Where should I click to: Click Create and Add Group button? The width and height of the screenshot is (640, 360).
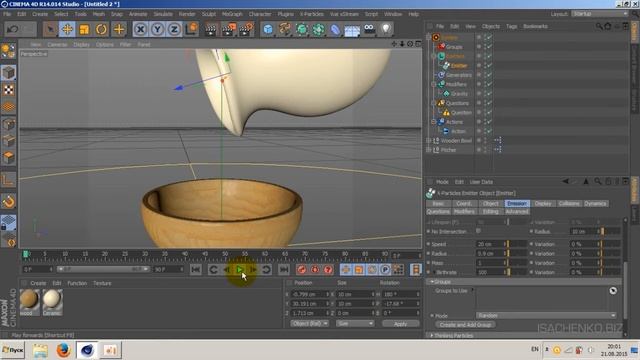pos(465,325)
